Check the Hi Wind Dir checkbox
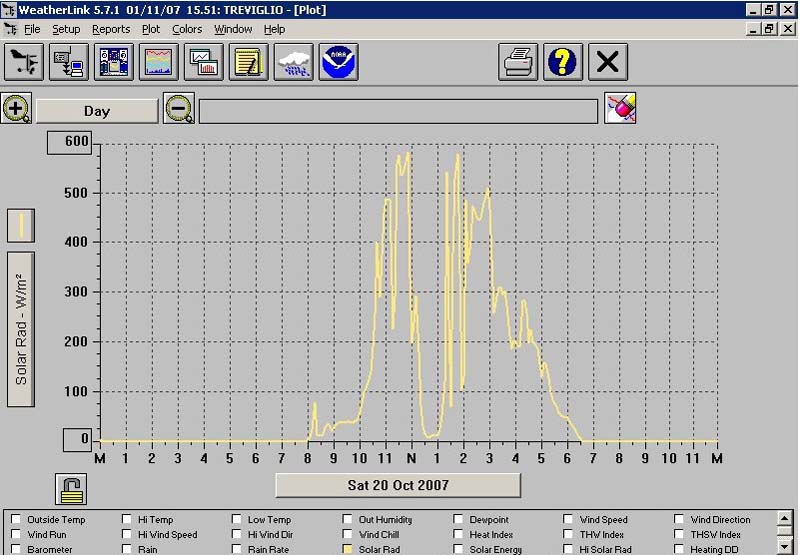800x555 pixels. pyautogui.click(x=237, y=534)
